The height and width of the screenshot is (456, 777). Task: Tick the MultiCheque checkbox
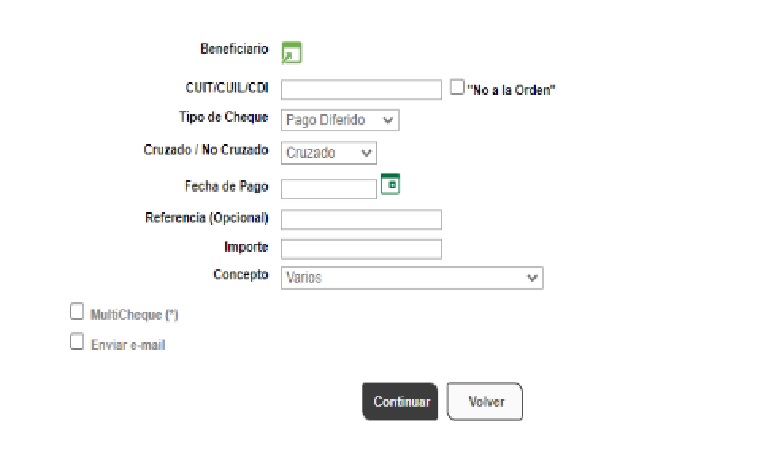77,312
